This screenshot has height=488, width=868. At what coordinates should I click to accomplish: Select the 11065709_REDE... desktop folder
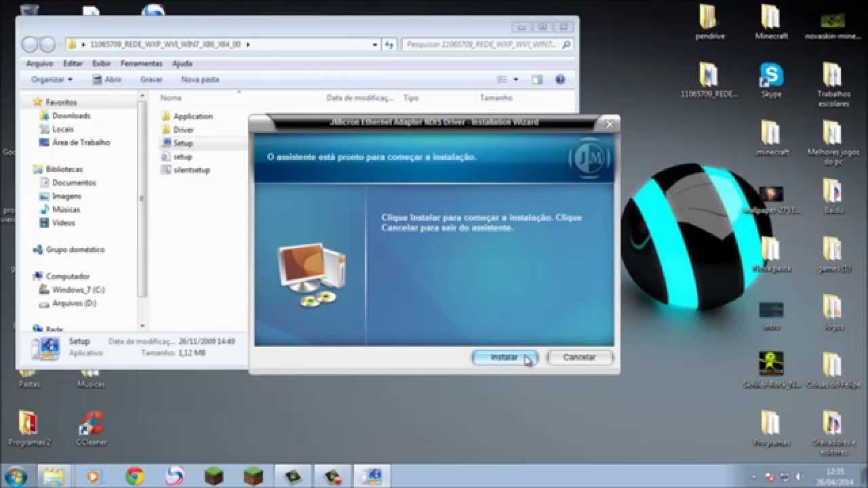click(709, 81)
